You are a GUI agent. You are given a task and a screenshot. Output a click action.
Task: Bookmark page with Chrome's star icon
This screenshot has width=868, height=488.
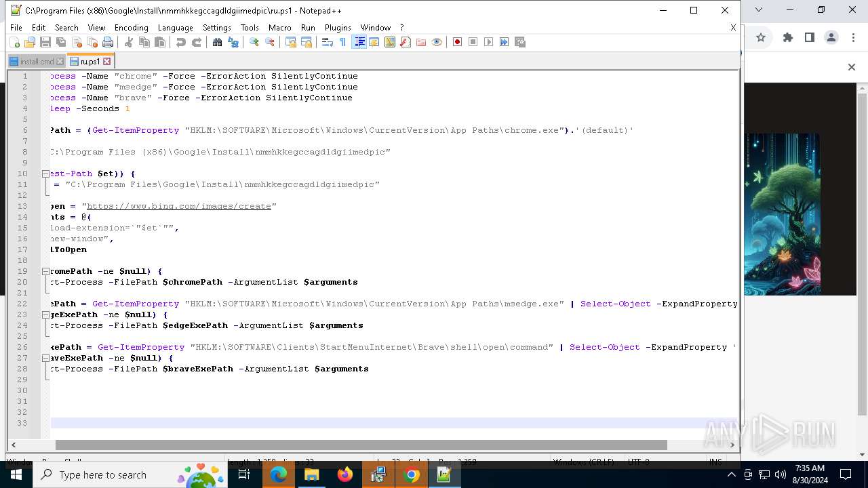761,37
